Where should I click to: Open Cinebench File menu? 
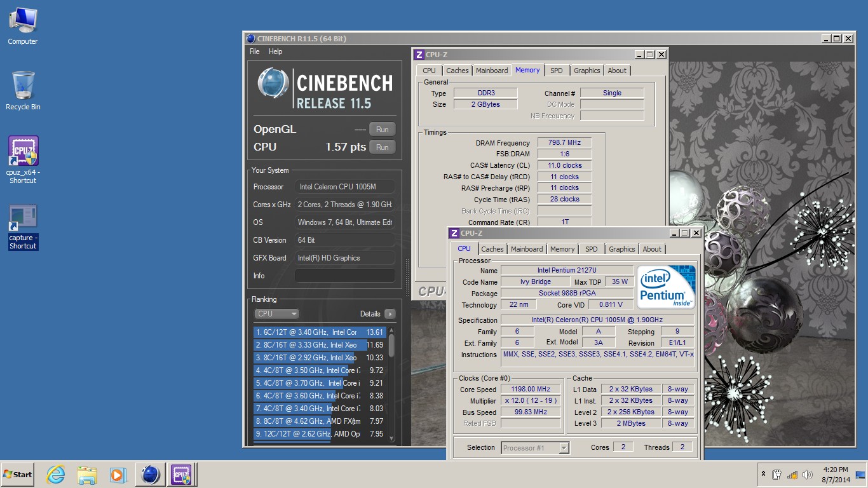click(255, 51)
